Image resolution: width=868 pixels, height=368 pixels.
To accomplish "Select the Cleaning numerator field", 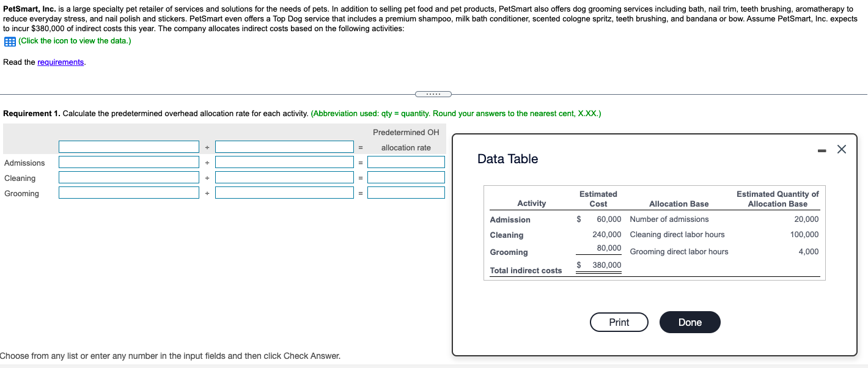I will [x=129, y=177].
